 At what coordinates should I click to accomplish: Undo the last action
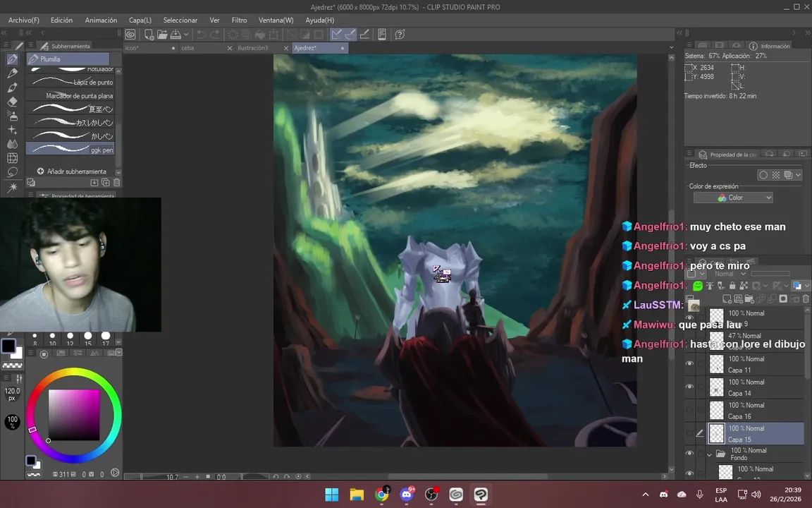pos(201,35)
